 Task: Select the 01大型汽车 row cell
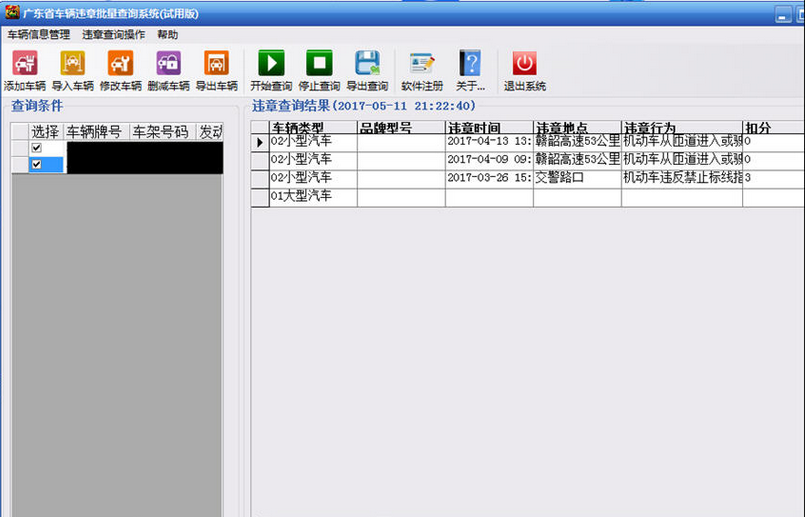click(313, 197)
